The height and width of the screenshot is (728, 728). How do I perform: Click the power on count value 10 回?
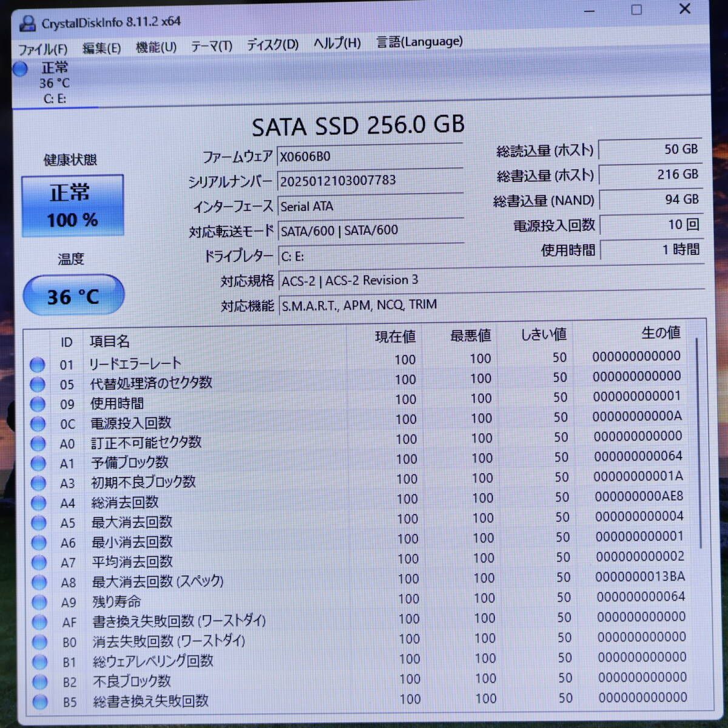(x=652, y=225)
